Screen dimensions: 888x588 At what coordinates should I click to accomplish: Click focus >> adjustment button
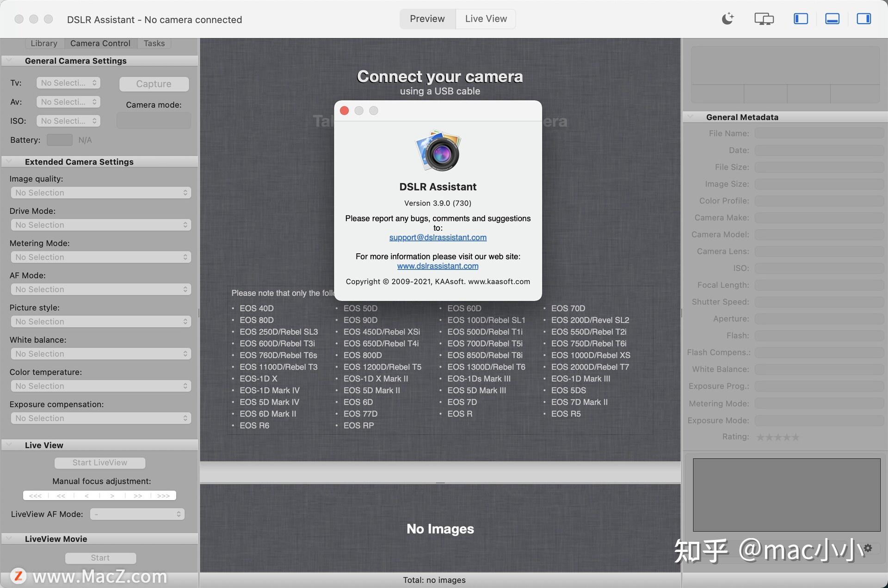(138, 496)
